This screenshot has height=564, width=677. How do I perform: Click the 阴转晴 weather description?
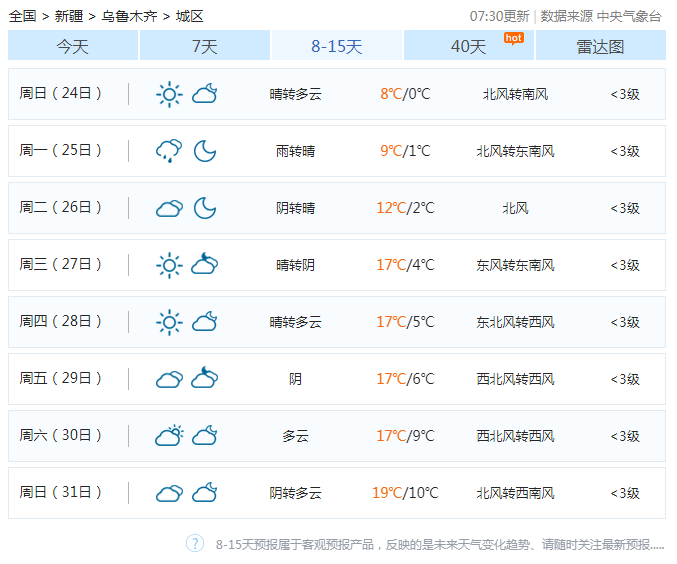pos(295,208)
